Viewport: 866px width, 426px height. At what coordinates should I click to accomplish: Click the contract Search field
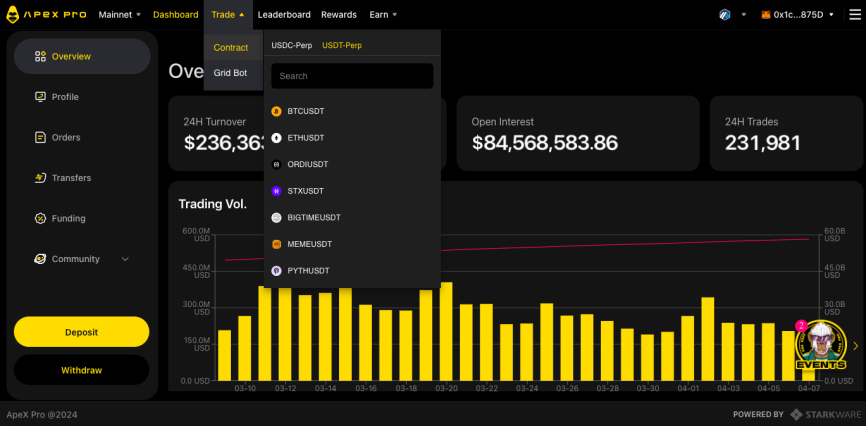click(x=352, y=76)
